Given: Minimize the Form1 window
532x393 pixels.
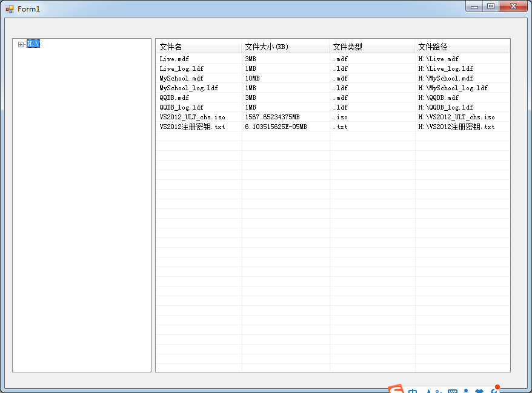Looking at the screenshot, I should coord(474,7).
